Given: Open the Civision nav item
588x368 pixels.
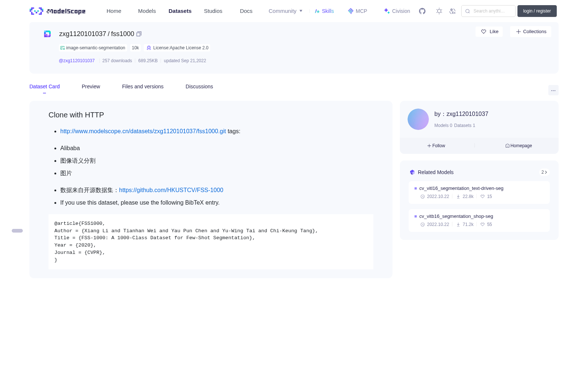Looking at the screenshot, I should [397, 11].
